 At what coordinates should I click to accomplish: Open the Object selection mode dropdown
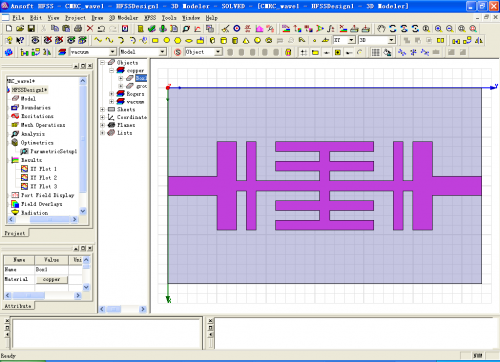coord(218,52)
